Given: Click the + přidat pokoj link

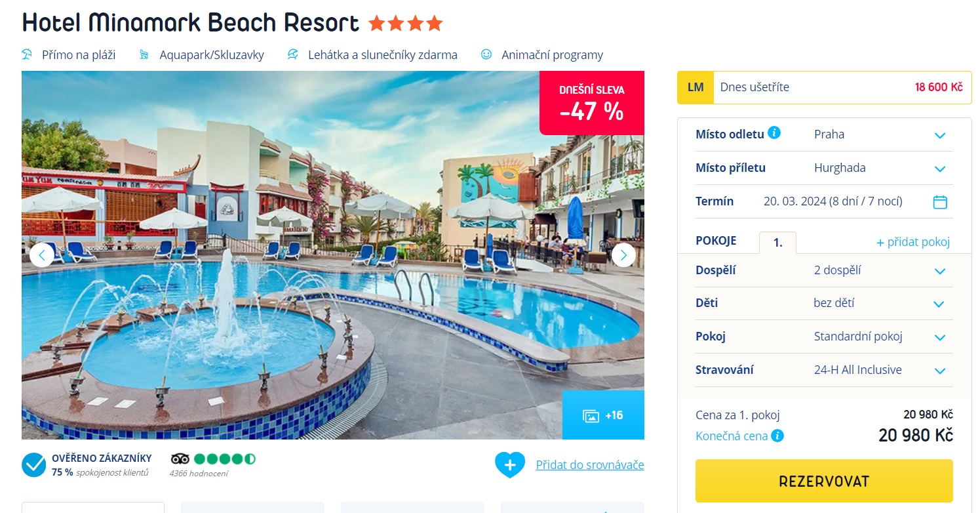Looking at the screenshot, I should 913,242.
